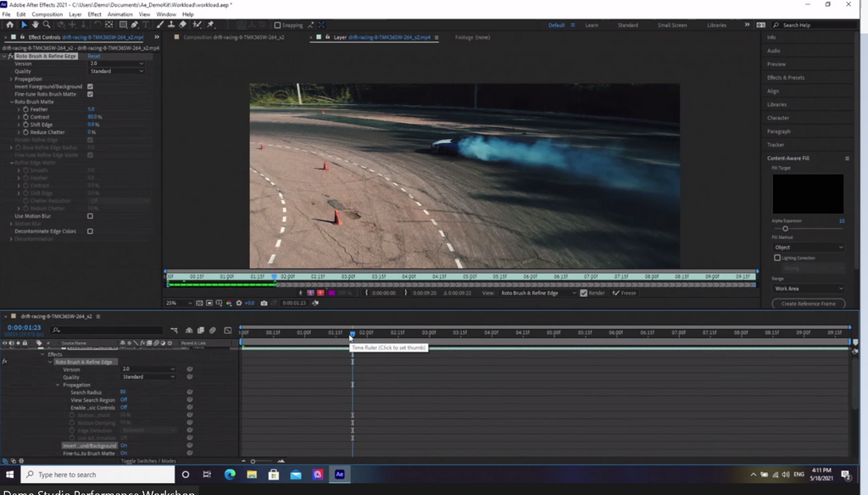
Task: Select the Selection arrow tool
Action: [x=24, y=25]
